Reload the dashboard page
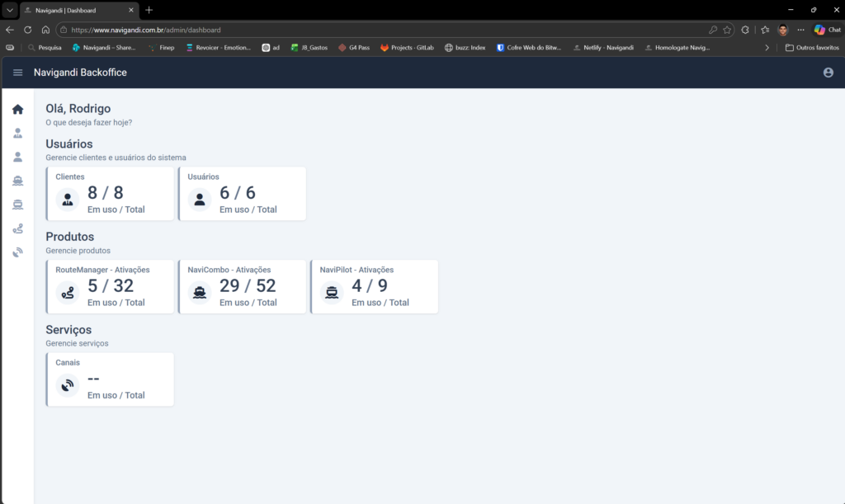 pyautogui.click(x=27, y=31)
